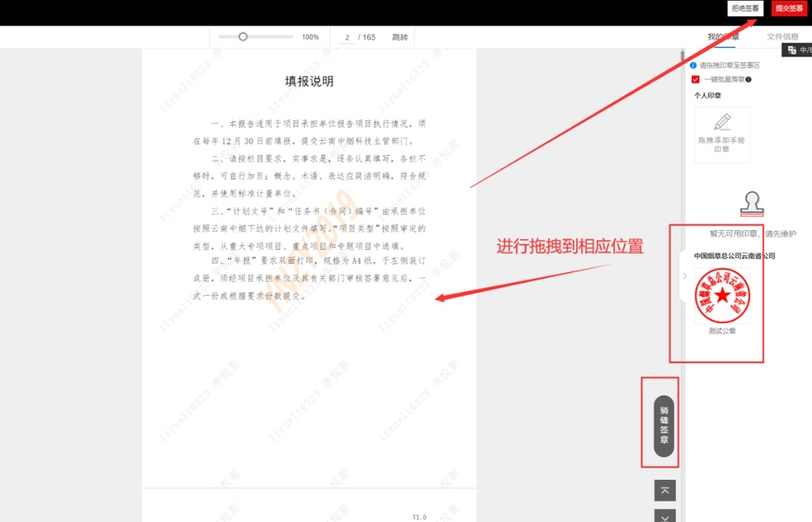Click the 骑缝签章 cross-page seal button
This screenshot has width=812, height=522.
[664, 425]
